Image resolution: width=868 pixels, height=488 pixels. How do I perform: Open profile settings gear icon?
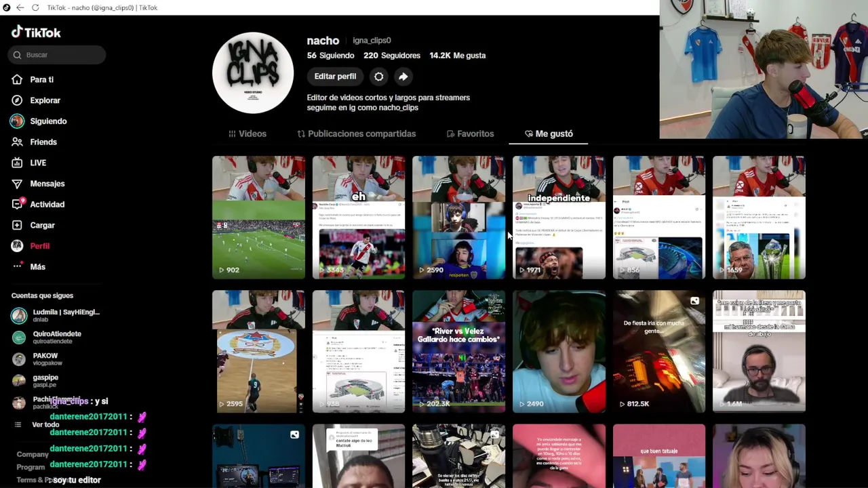click(x=379, y=77)
